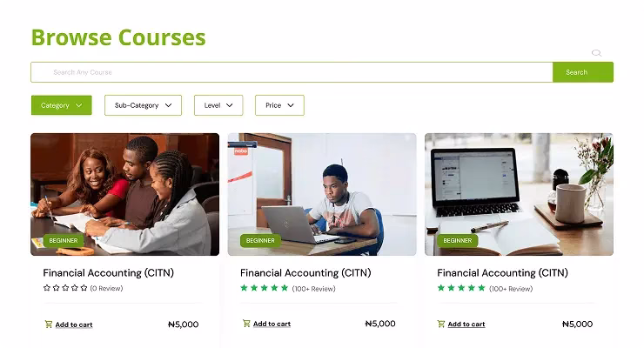Add first Financial Accounting course to cart
This screenshot has width=644, height=348.
pyautogui.click(x=74, y=325)
